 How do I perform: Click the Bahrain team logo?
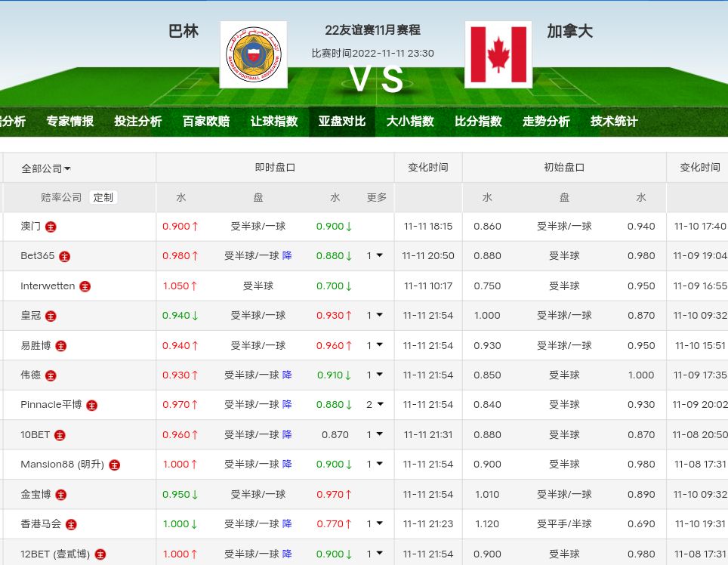point(254,54)
